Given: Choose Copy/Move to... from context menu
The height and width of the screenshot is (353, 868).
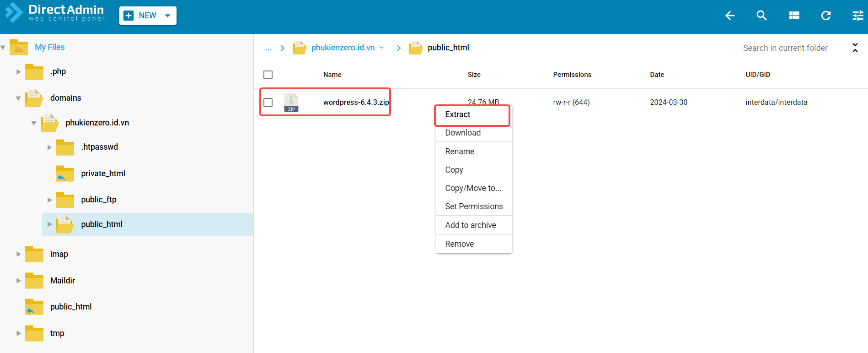Looking at the screenshot, I should (474, 188).
